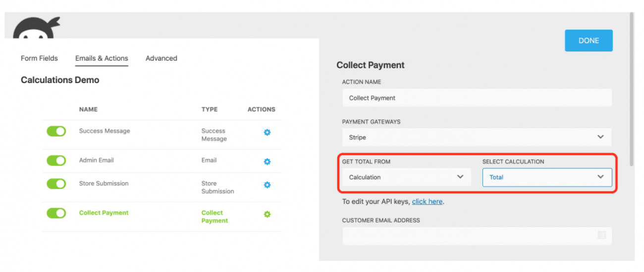Follow the "click here" API keys link
This screenshot has height=272, width=644.
click(427, 202)
